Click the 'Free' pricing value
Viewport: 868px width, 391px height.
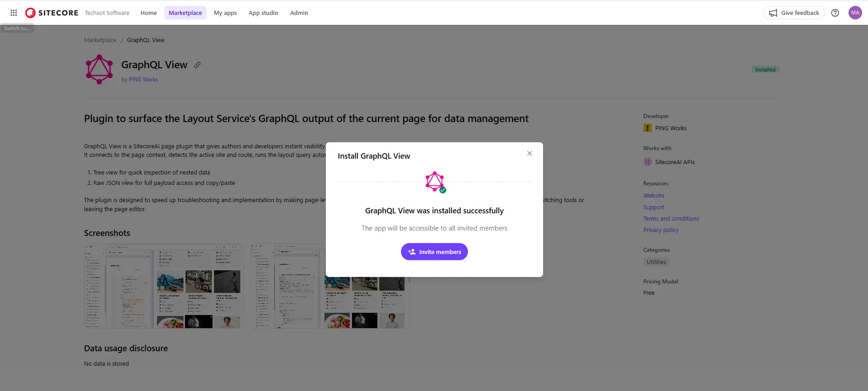tap(649, 293)
